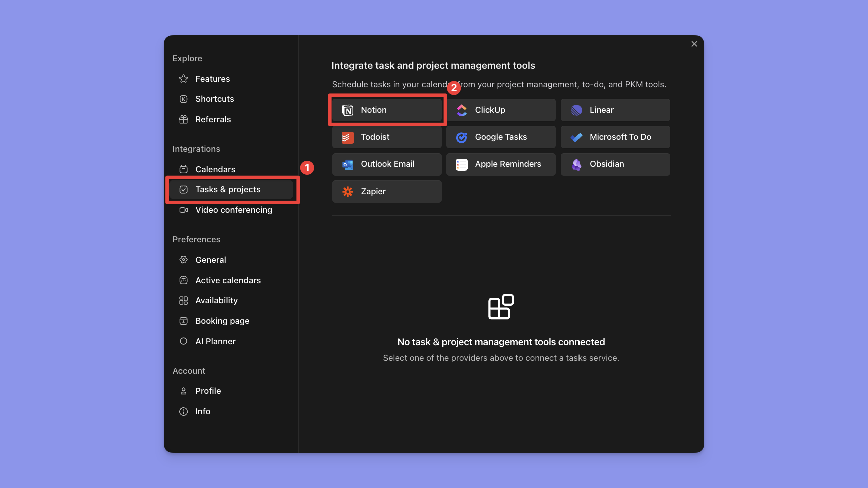Click the camera icon for Video conferencing
This screenshot has height=488, width=868.
point(184,210)
